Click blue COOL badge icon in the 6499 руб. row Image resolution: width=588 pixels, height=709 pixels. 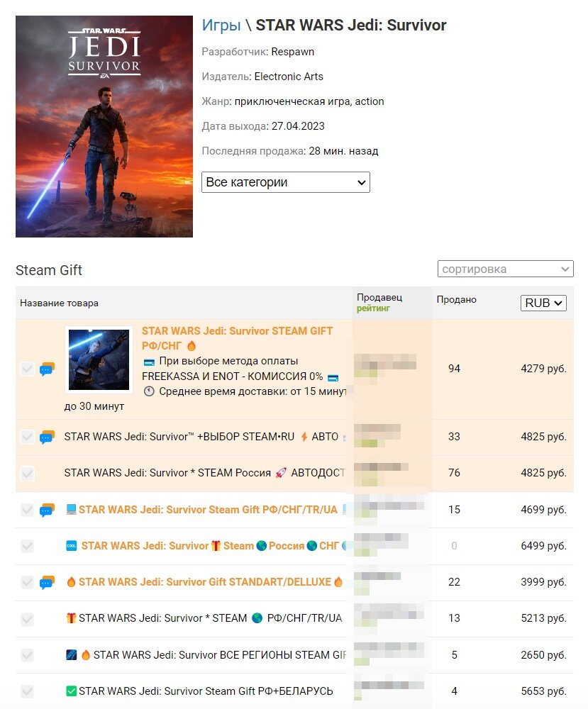(x=72, y=546)
